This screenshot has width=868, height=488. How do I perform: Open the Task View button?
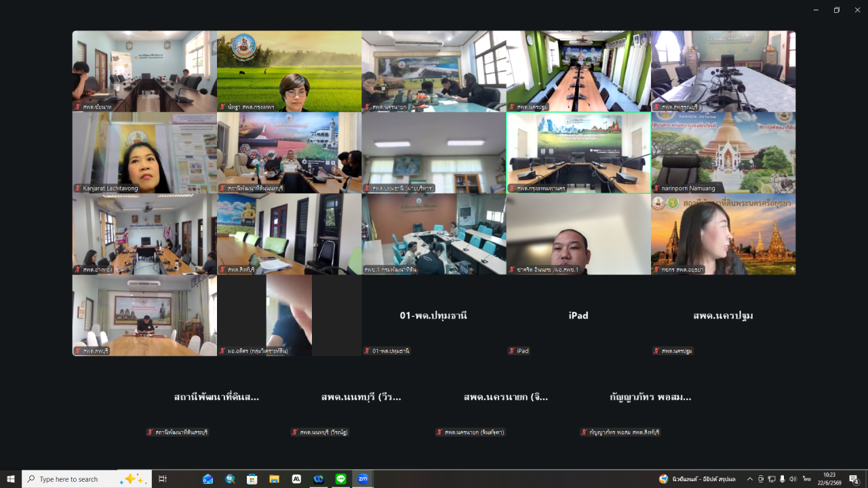[x=163, y=479]
